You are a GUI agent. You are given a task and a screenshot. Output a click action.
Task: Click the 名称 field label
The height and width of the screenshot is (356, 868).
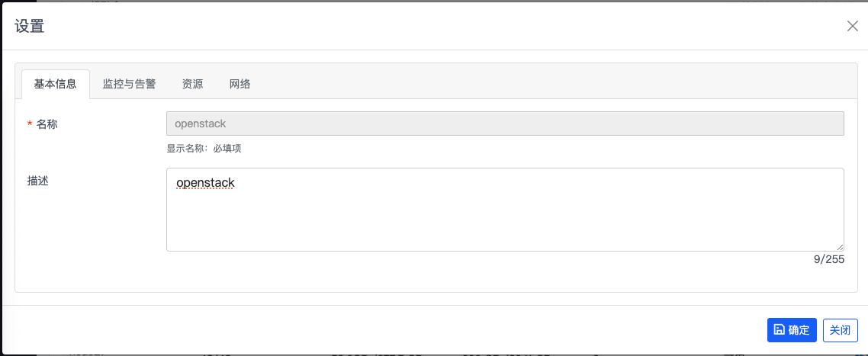click(x=47, y=124)
